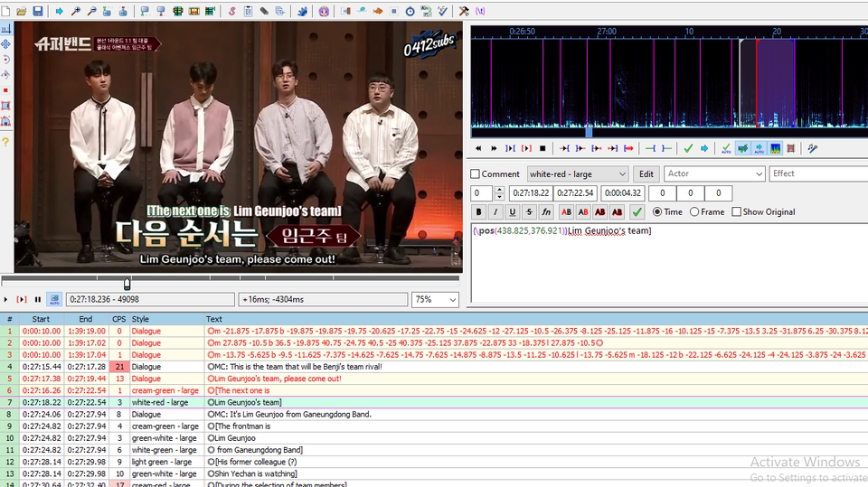
Task: Save subtitles with floppy disk icon
Action: click(38, 11)
